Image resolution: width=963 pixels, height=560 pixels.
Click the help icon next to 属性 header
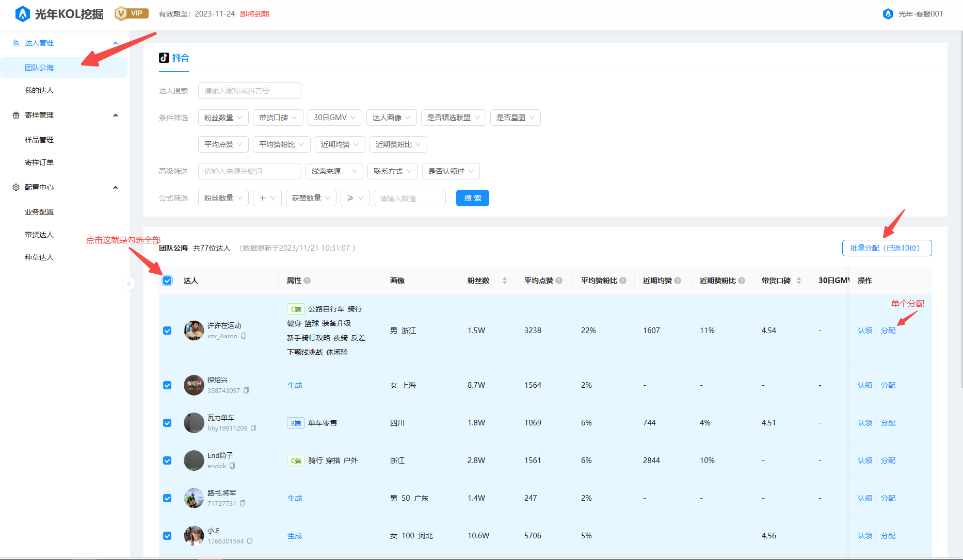(x=307, y=281)
